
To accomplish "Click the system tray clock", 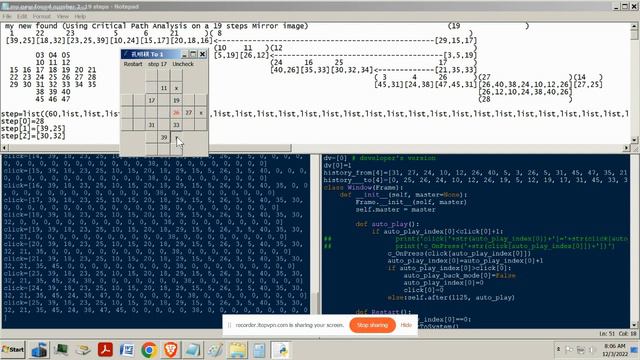I will (615, 350).
